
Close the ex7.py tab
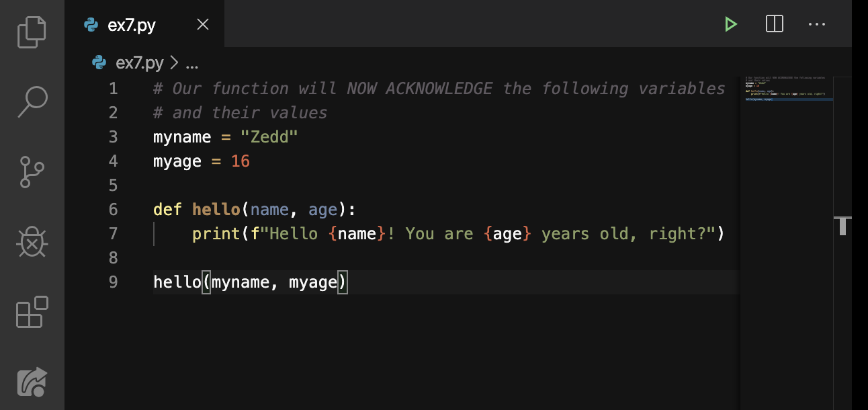(202, 24)
